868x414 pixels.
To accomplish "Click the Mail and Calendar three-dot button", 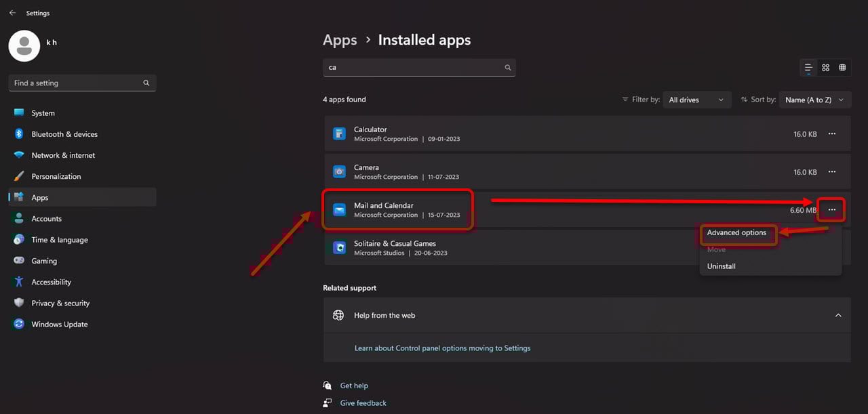I will [831, 210].
